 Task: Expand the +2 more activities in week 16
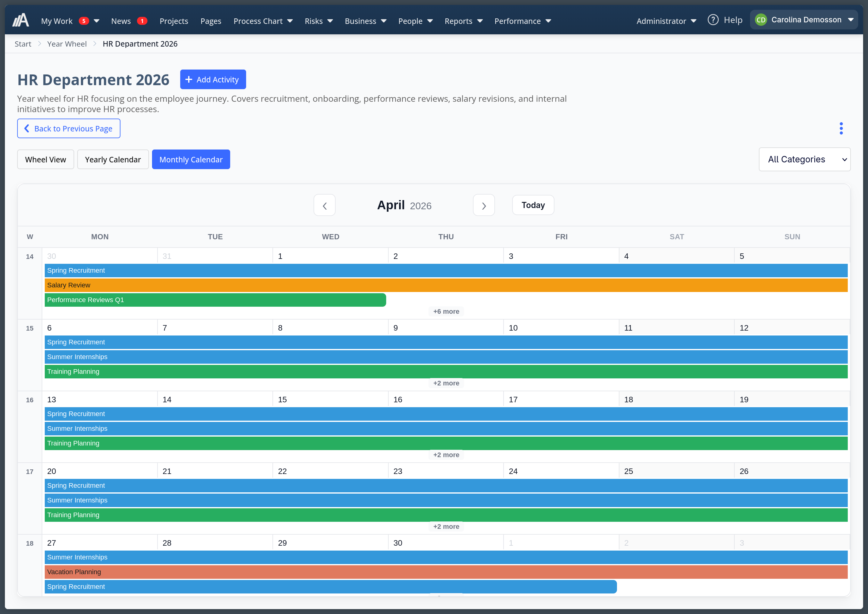click(446, 455)
